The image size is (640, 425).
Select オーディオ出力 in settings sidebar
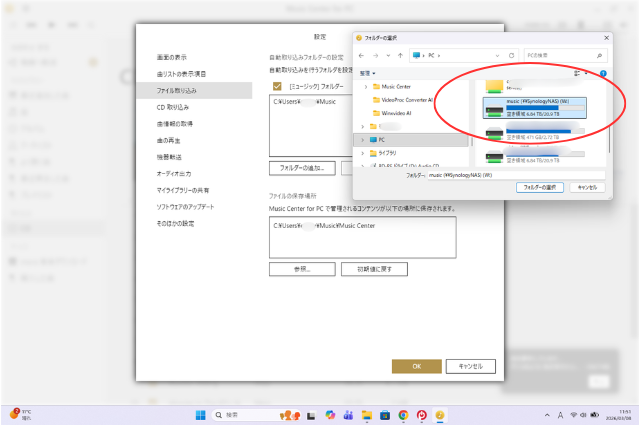point(175,173)
